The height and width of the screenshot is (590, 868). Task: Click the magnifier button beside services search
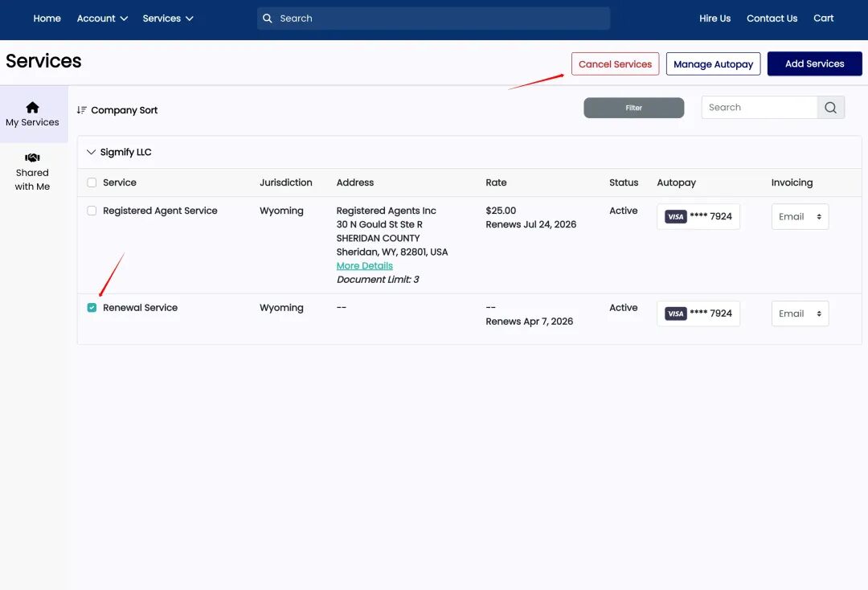830,108
